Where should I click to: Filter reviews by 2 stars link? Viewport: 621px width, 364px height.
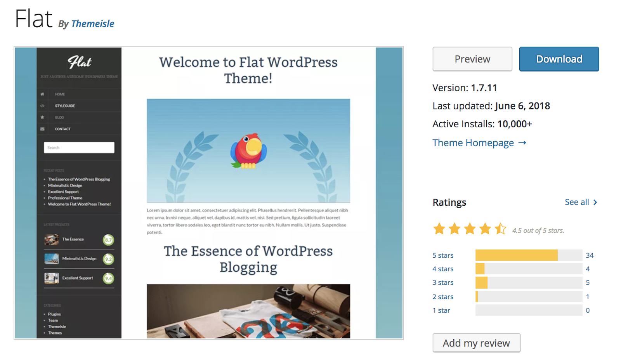tap(443, 297)
